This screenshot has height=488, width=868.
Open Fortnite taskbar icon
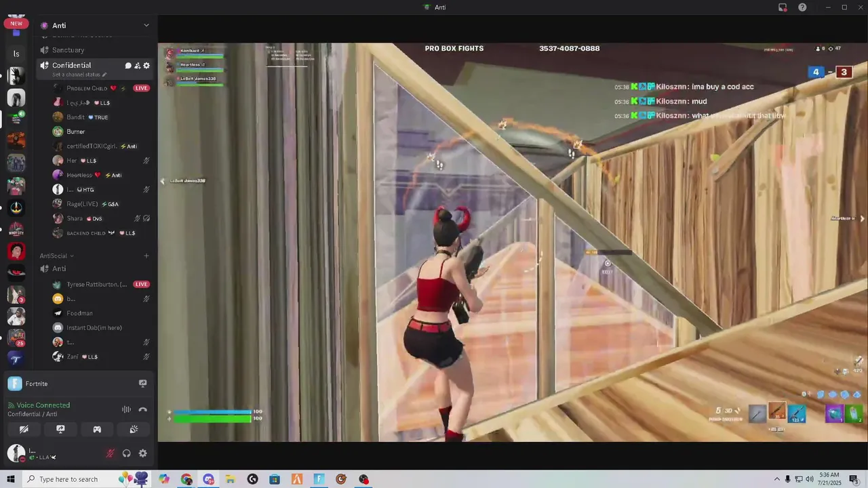(319, 479)
